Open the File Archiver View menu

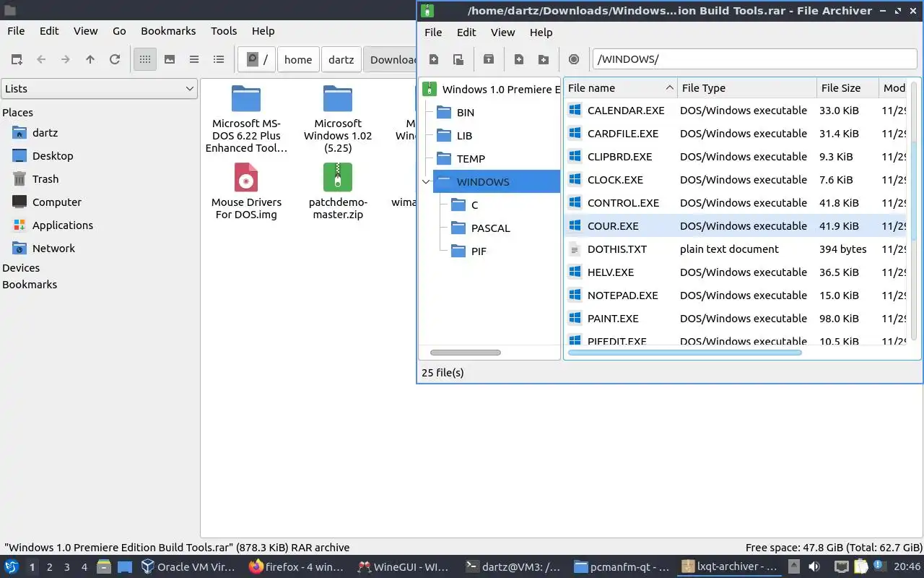tap(502, 33)
